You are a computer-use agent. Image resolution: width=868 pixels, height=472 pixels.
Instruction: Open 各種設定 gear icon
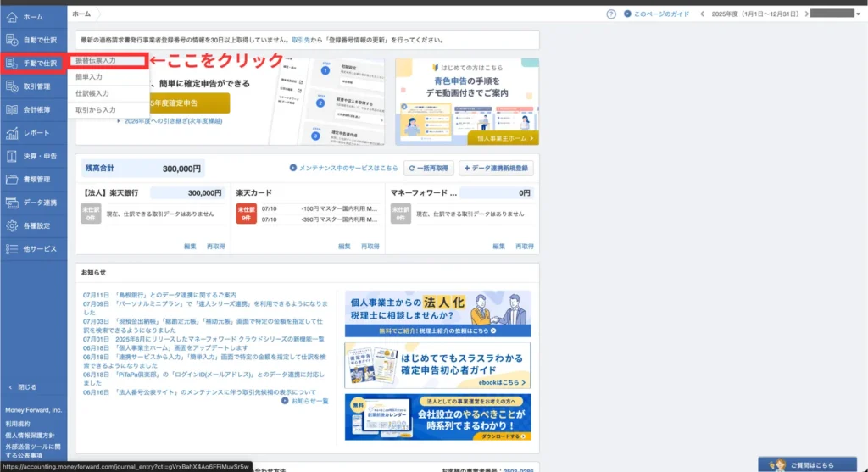click(12, 225)
